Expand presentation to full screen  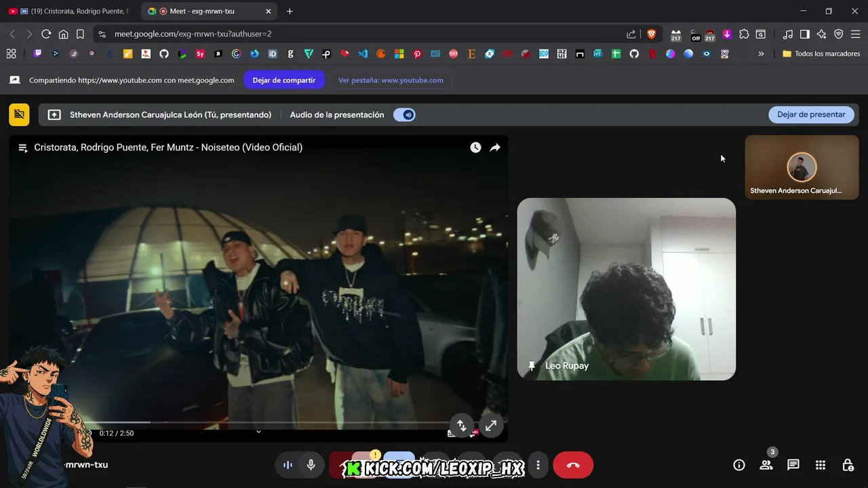pyautogui.click(x=491, y=426)
